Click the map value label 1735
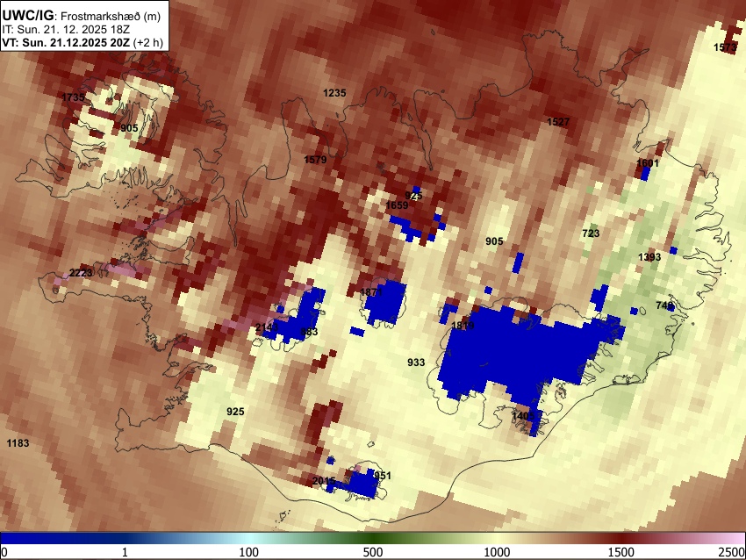This screenshot has width=746, height=560. click(73, 97)
